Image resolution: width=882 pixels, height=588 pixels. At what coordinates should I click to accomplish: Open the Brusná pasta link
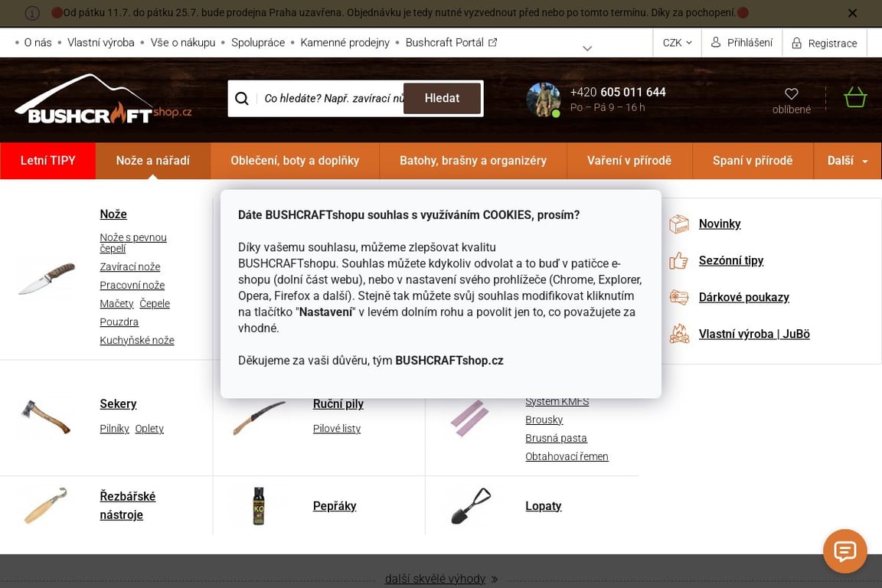click(x=556, y=439)
